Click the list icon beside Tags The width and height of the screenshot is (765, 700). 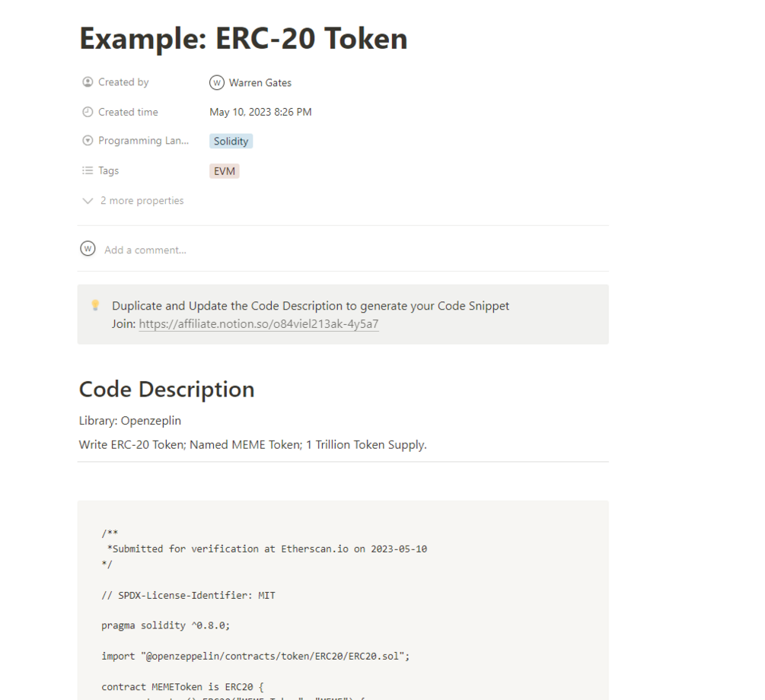88,170
